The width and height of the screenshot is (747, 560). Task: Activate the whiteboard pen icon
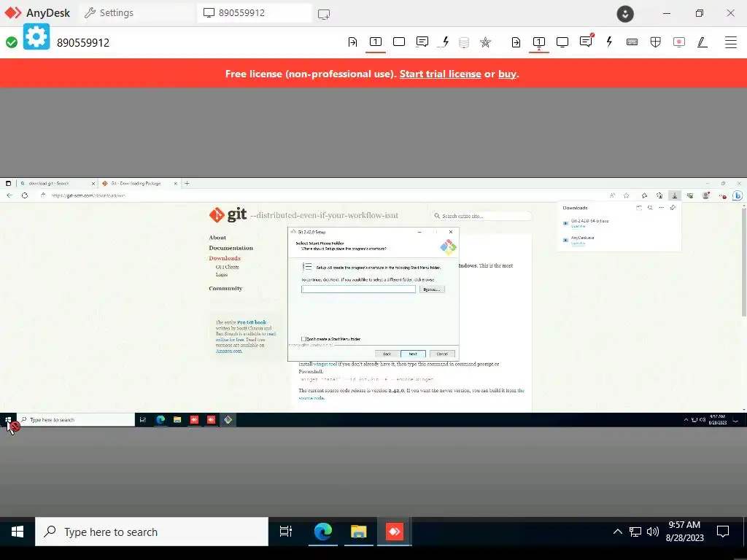pos(703,42)
